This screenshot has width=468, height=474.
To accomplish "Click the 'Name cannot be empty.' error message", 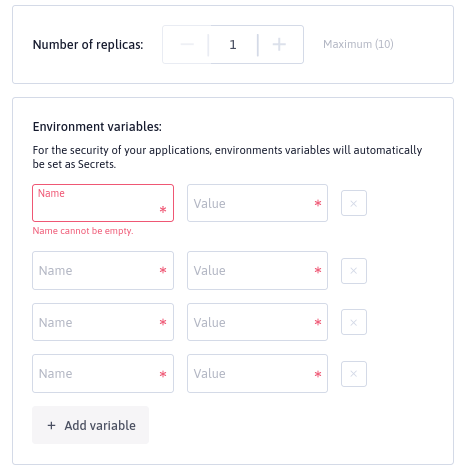I will point(83,231).
